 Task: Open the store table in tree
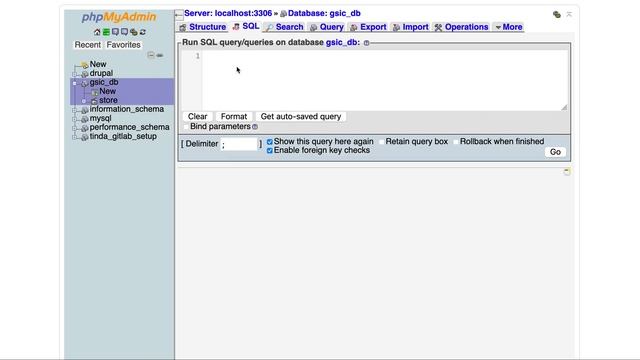pos(108,100)
